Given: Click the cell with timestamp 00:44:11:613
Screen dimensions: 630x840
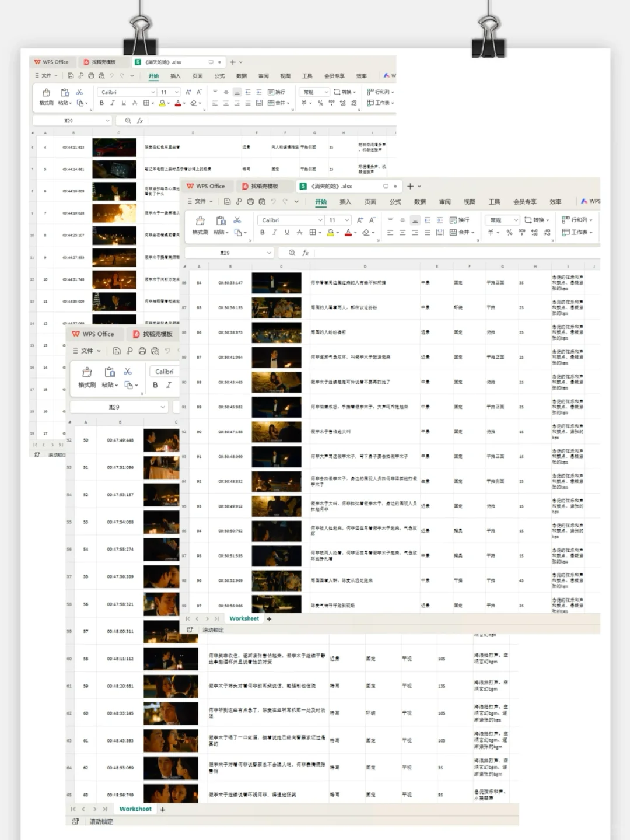Looking at the screenshot, I should (x=73, y=148).
